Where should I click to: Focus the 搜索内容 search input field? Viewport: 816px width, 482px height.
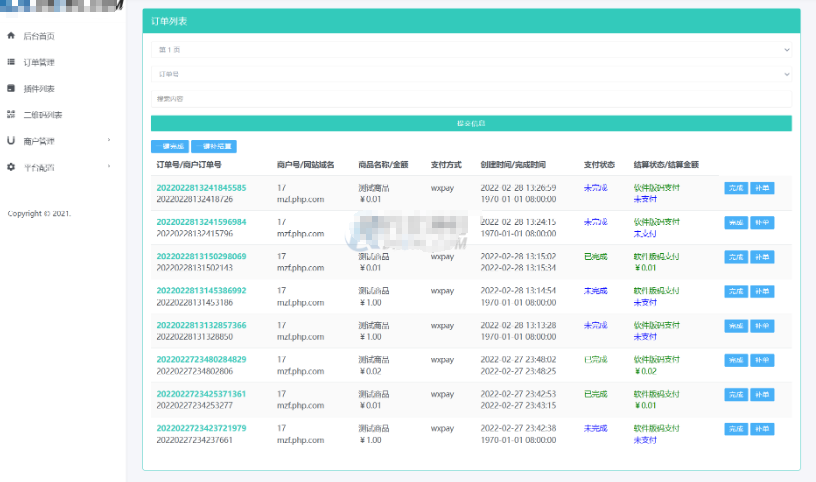(471, 99)
